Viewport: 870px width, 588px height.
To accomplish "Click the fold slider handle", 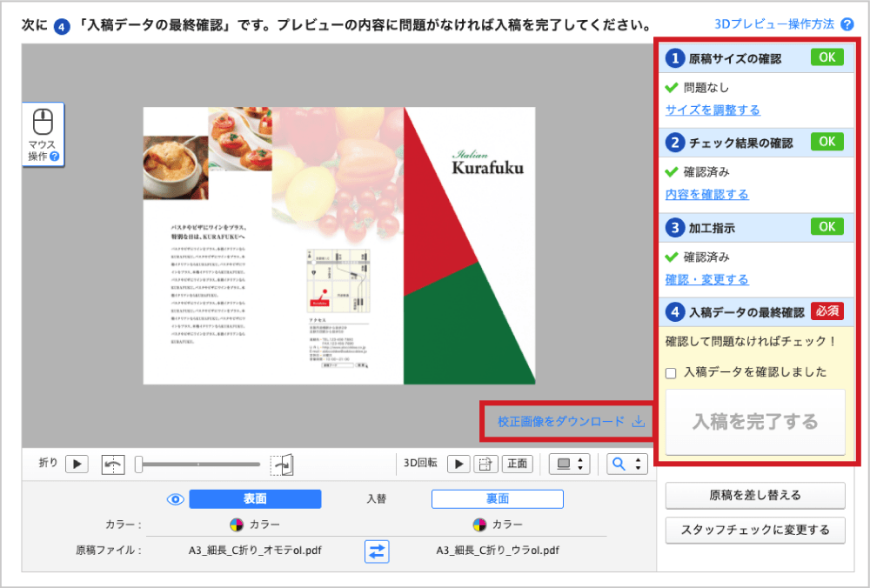I will pyautogui.click(x=138, y=464).
